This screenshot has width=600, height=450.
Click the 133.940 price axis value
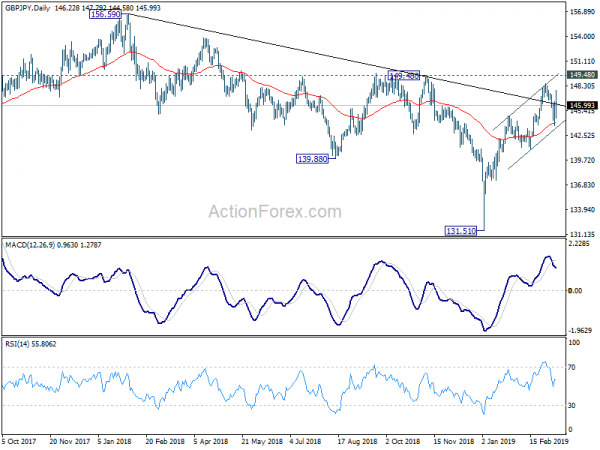pos(582,210)
